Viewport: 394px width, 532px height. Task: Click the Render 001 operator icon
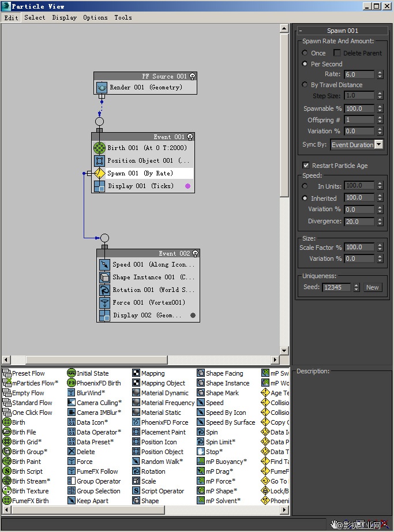[x=102, y=88]
